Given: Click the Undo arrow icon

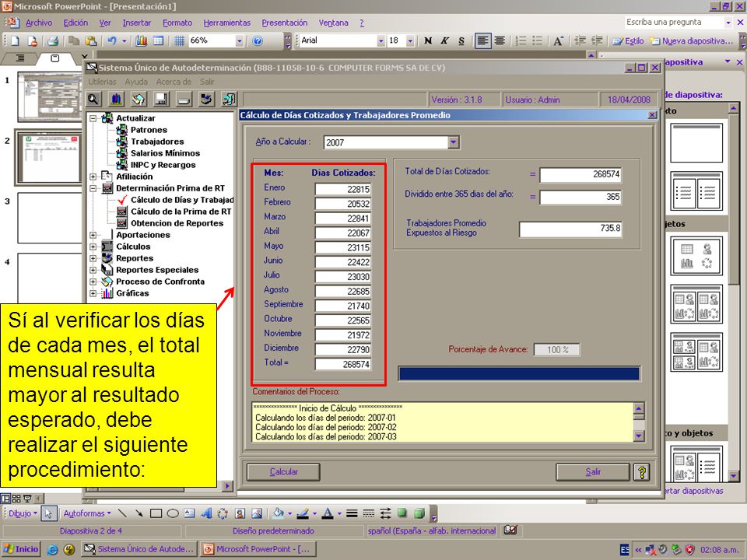Looking at the screenshot, I should (x=112, y=41).
